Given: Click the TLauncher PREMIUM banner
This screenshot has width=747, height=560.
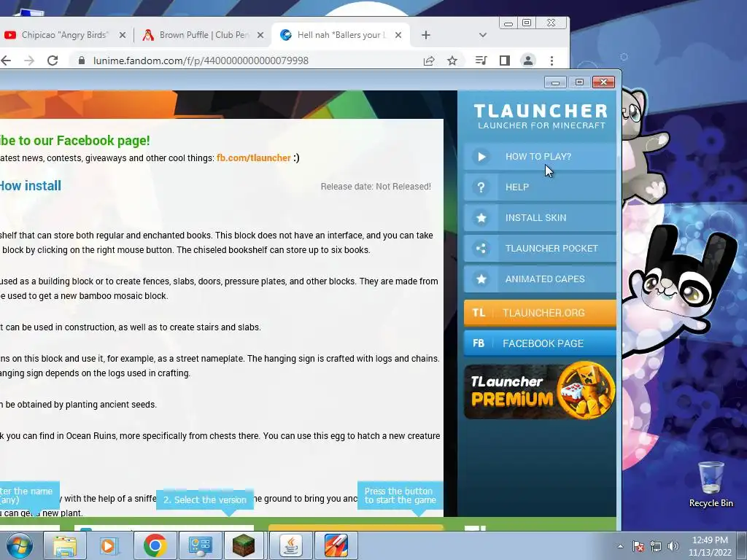Looking at the screenshot, I should [x=540, y=391].
